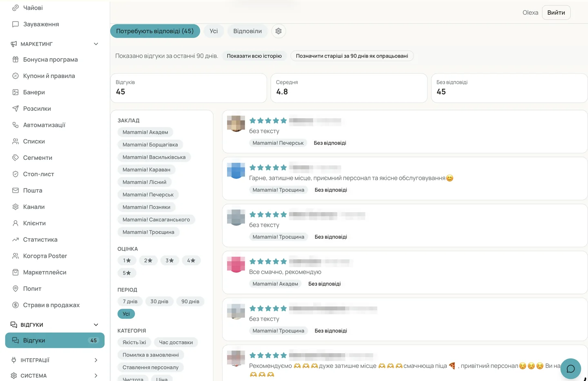Click the Пошта envelope icon
This screenshot has height=381, width=588.
[16, 190]
